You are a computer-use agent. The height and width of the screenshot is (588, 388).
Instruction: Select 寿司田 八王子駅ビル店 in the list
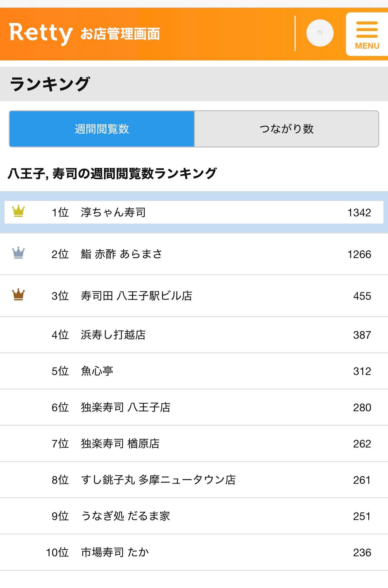(194, 296)
